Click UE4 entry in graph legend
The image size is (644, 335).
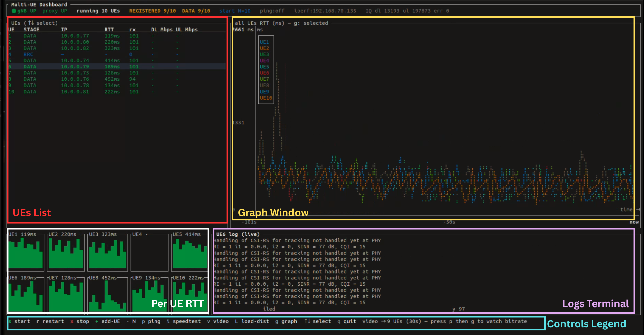[x=264, y=61]
